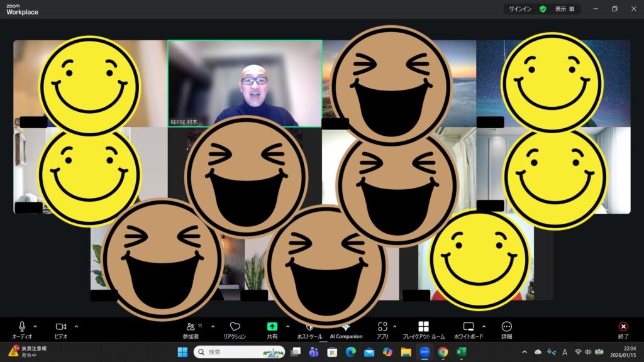Expand the share options chevron beside 共有
644x362 pixels.
(288, 326)
